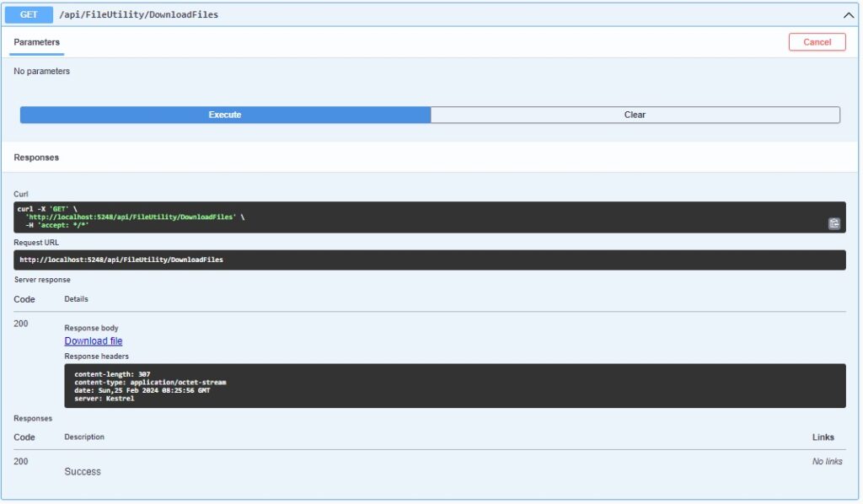
Task: Click the 'No parameters' text
Action: click(42, 72)
